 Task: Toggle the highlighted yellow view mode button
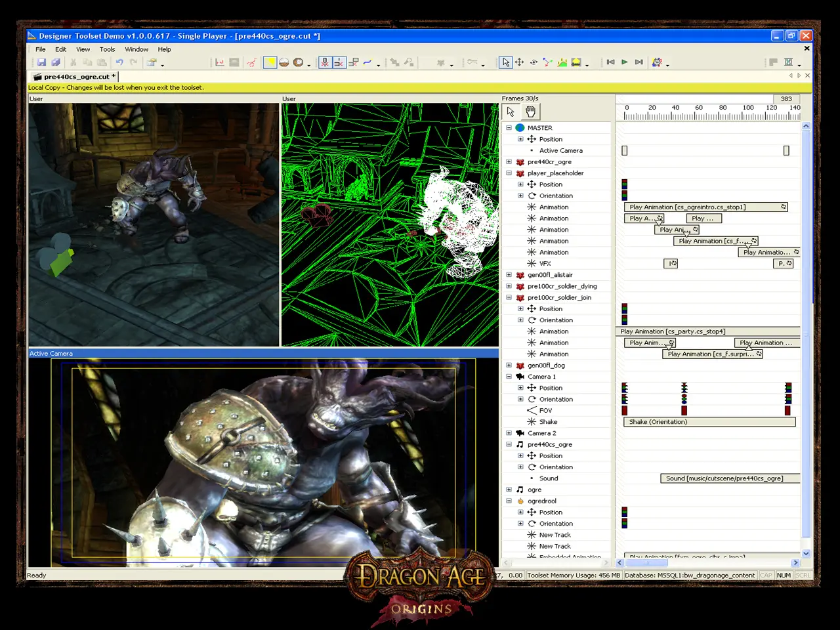coord(270,62)
